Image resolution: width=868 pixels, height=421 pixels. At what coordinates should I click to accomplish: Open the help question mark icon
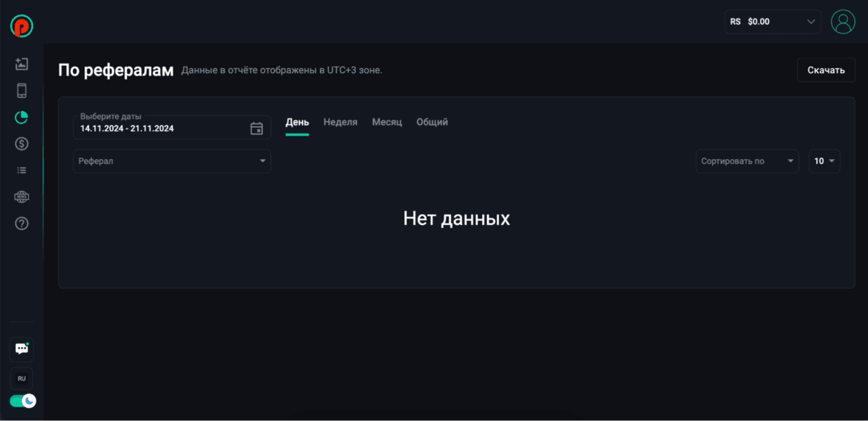click(x=22, y=223)
